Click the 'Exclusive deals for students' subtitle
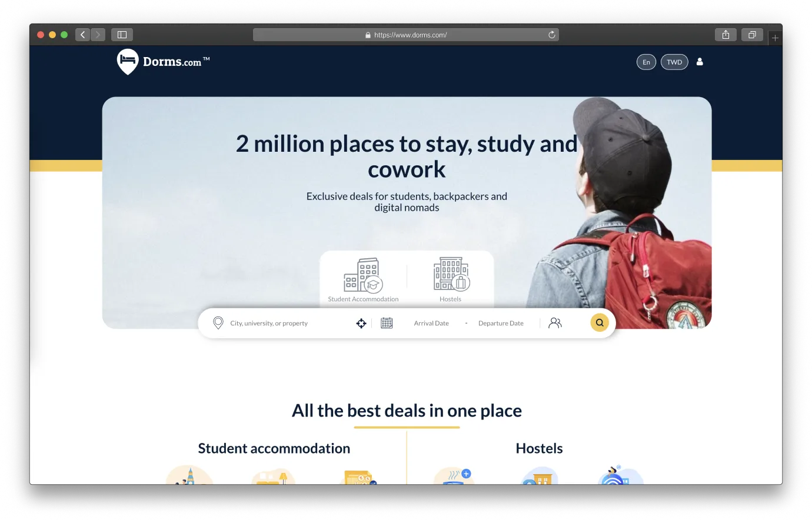 click(407, 202)
